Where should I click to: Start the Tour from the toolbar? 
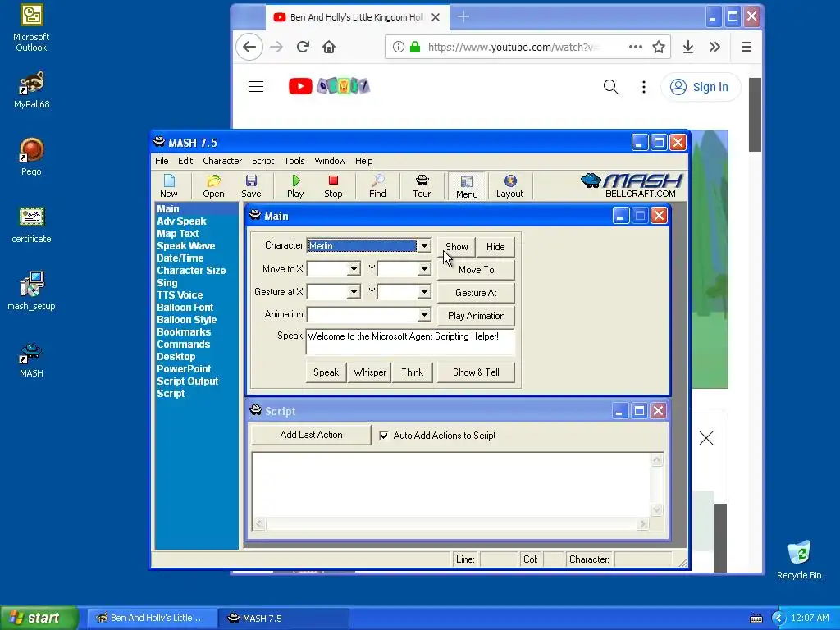click(422, 186)
